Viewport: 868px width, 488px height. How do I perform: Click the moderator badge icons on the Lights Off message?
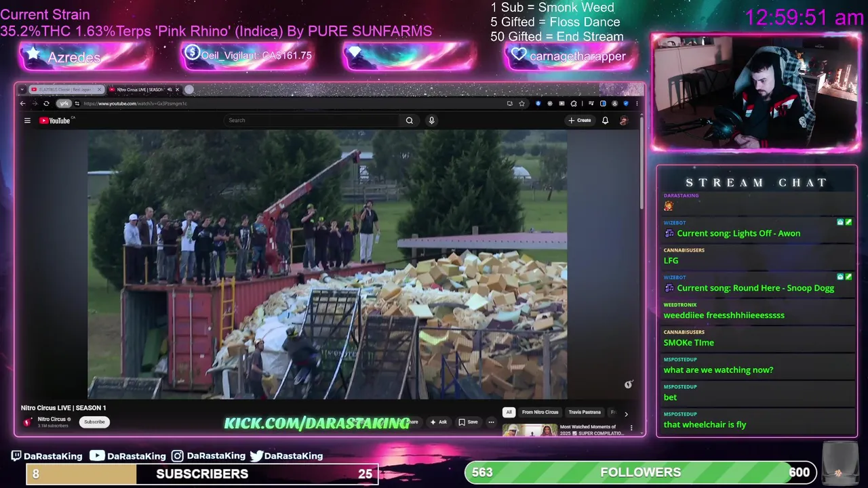tap(844, 222)
